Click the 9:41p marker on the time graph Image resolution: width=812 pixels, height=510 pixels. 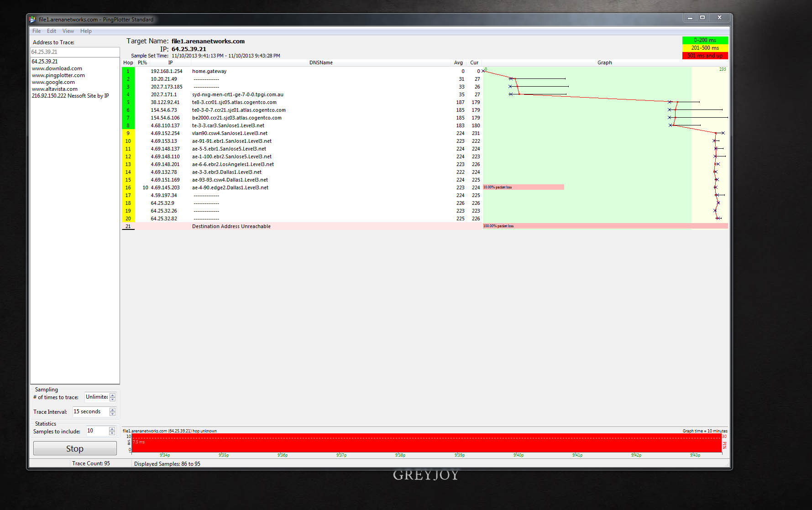(x=577, y=455)
